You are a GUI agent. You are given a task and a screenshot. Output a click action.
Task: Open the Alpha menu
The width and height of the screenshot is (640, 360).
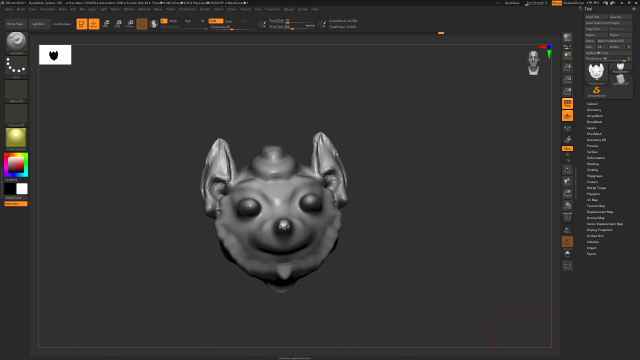click(9, 9)
